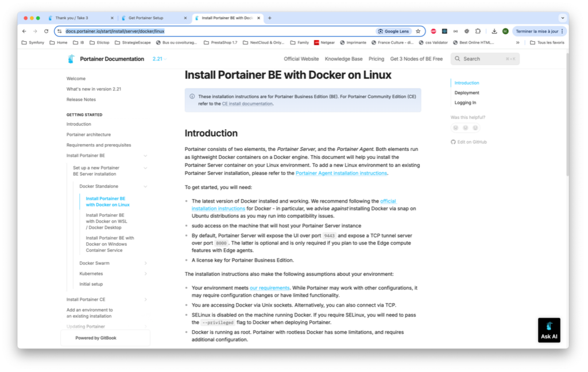The height and width of the screenshot is (372, 588).
Task: Expand Kubernetes chevron
Action: pyautogui.click(x=145, y=274)
